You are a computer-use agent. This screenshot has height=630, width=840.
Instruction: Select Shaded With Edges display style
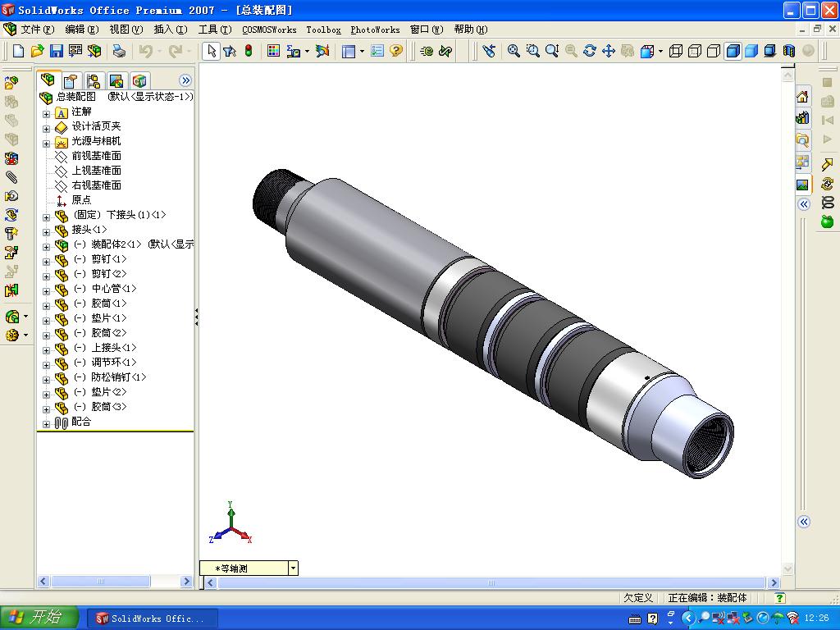point(733,51)
